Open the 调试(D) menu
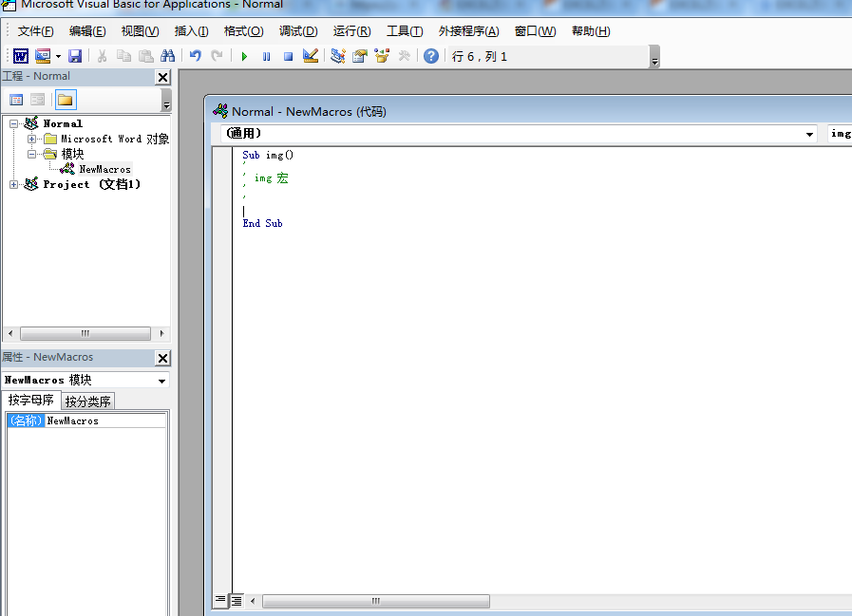Image resolution: width=852 pixels, height=616 pixels. pos(298,31)
